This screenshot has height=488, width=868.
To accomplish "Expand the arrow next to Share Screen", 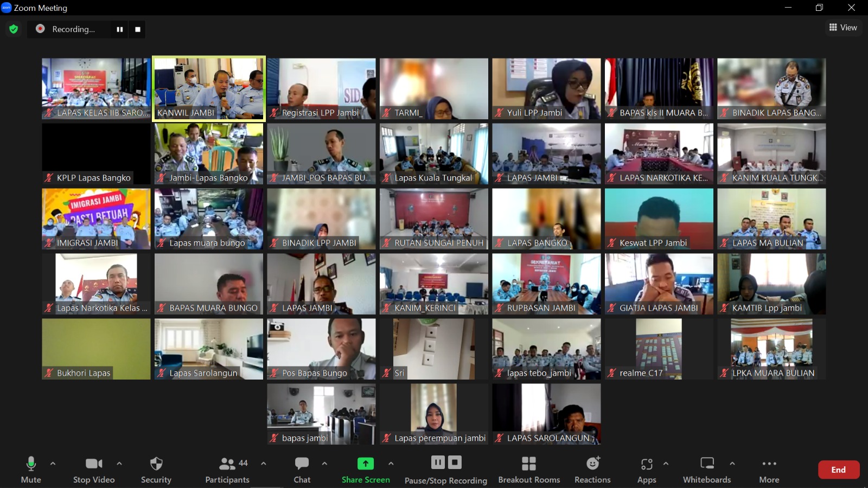I will pyautogui.click(x=391, y=464).
